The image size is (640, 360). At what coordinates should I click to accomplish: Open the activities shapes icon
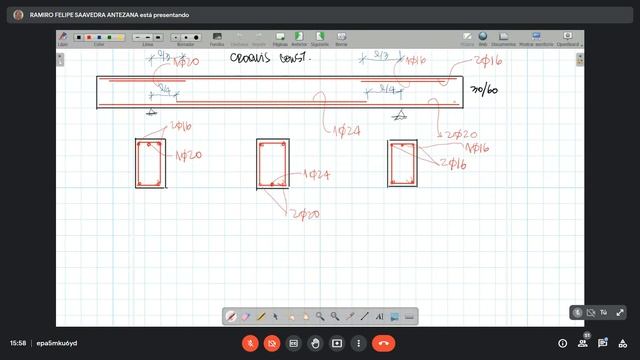pos(622,343)
